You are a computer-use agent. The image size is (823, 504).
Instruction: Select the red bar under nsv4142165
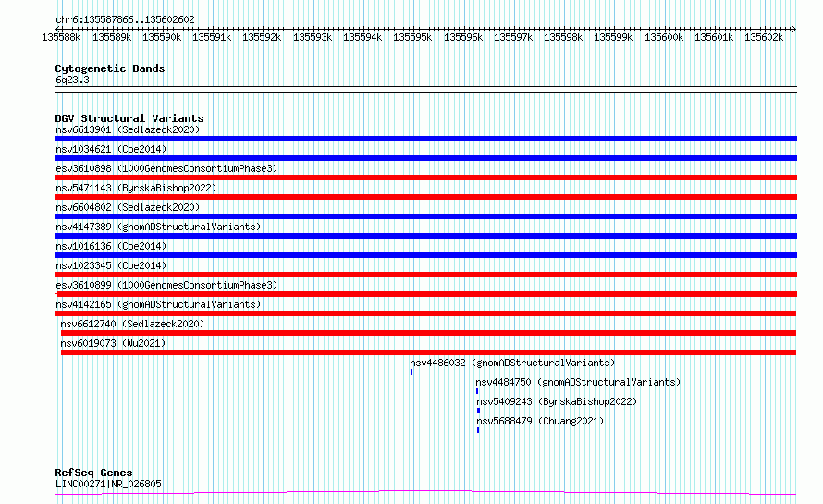pos(425,313)
